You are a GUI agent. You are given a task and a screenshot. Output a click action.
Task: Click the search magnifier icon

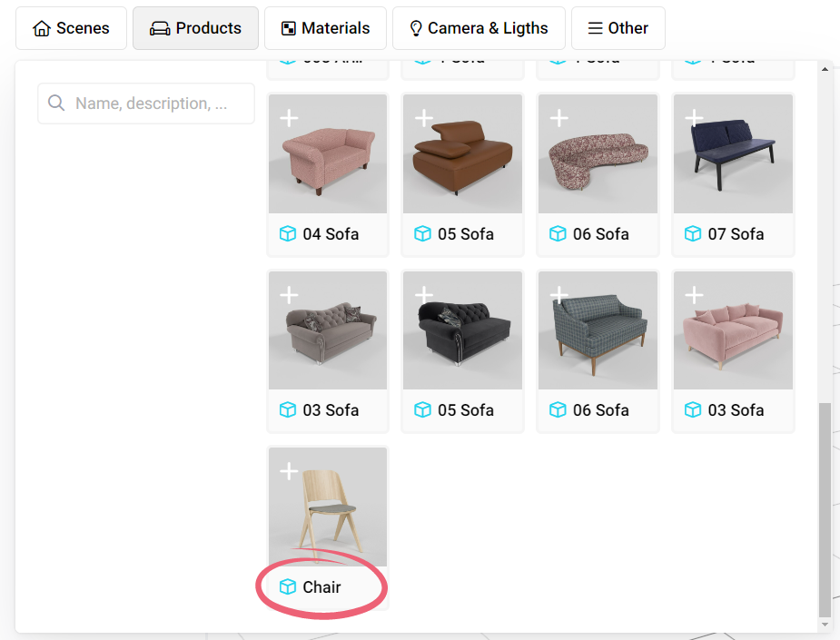point(56,103)
